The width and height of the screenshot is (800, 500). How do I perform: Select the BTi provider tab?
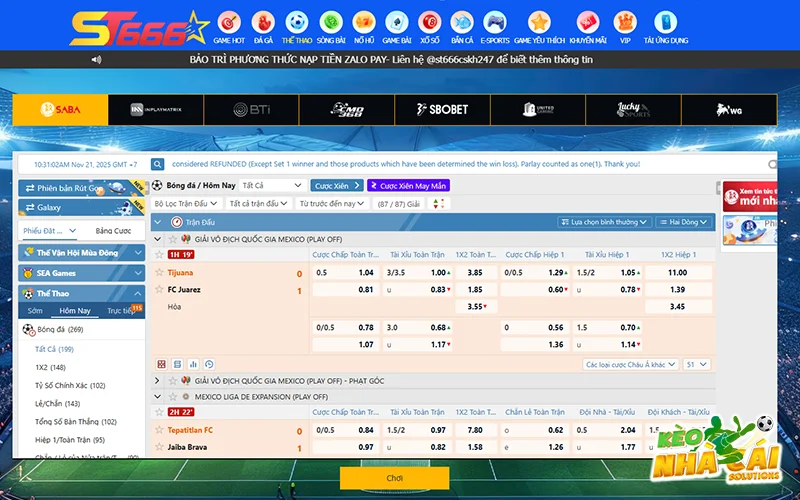point(252,109)
